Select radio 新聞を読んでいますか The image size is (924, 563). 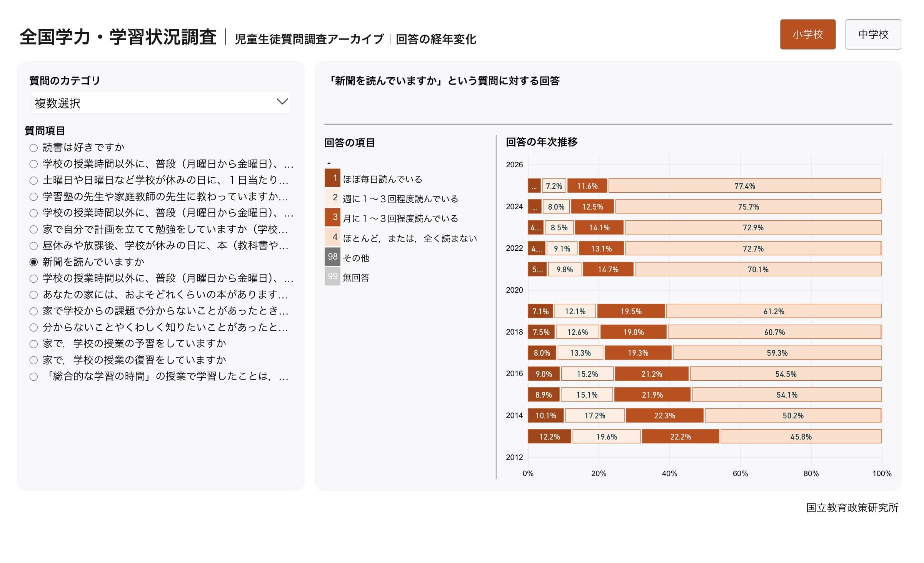[x=34, y=262]
